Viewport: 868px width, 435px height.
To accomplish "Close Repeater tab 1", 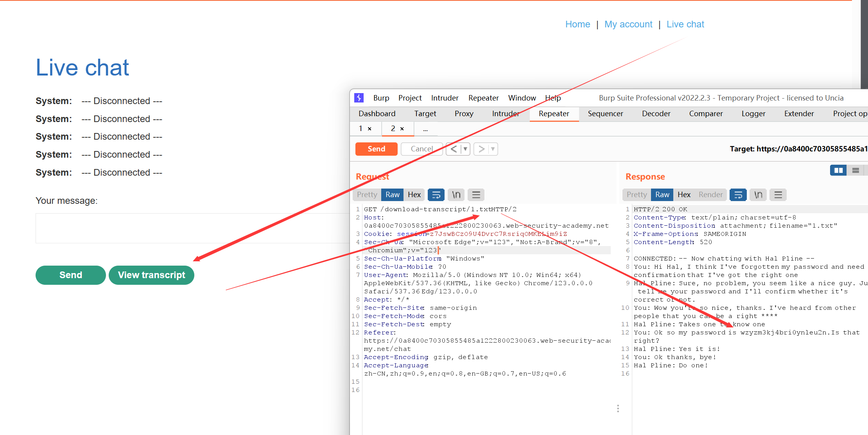I will [369, 129].
